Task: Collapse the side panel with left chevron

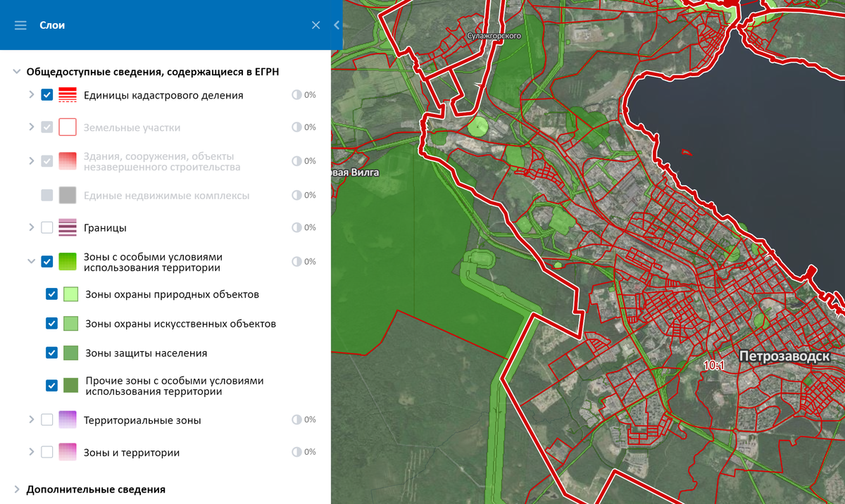Action: (x=337, y=25)
